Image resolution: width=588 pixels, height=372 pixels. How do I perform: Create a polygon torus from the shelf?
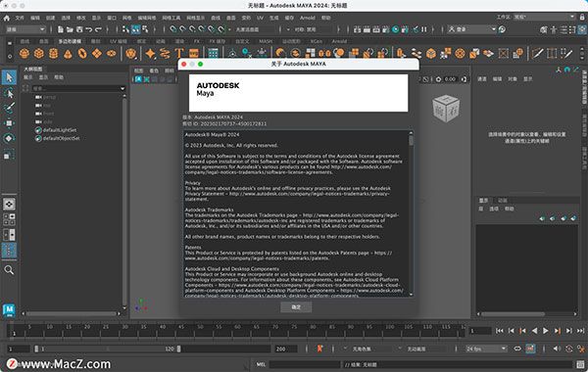click(x=82, y=54)
